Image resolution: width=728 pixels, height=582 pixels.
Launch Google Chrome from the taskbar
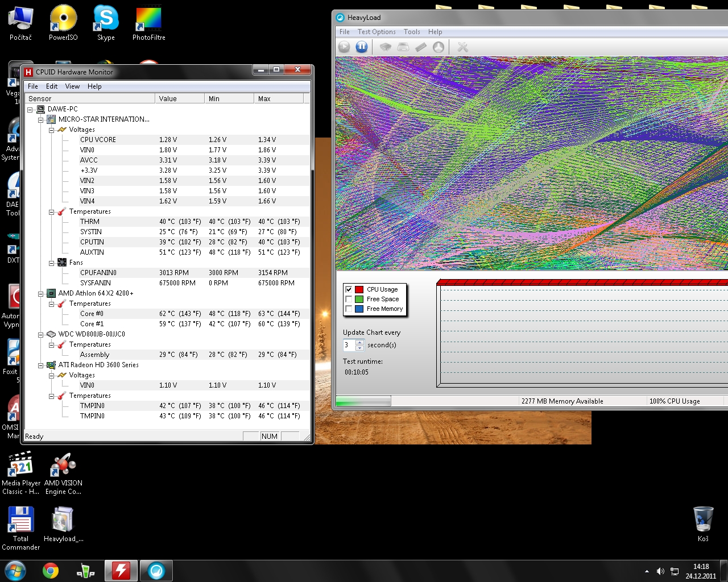click(x=51, y=571)
